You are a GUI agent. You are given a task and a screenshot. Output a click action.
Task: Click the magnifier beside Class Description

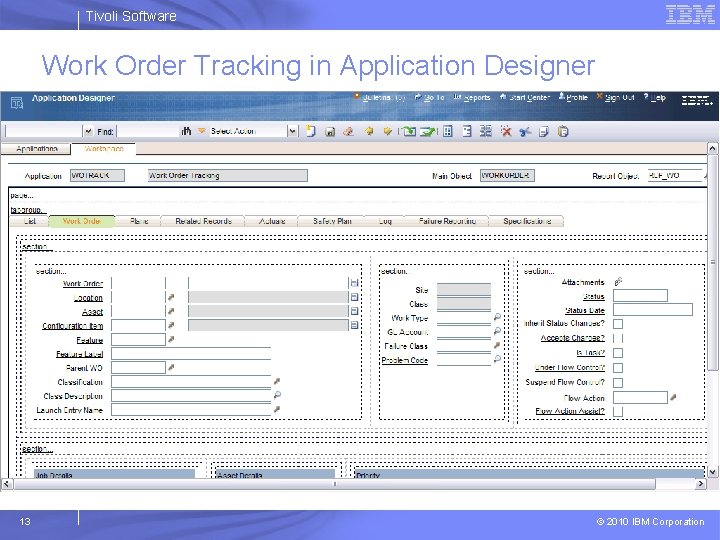pos(277,395)
